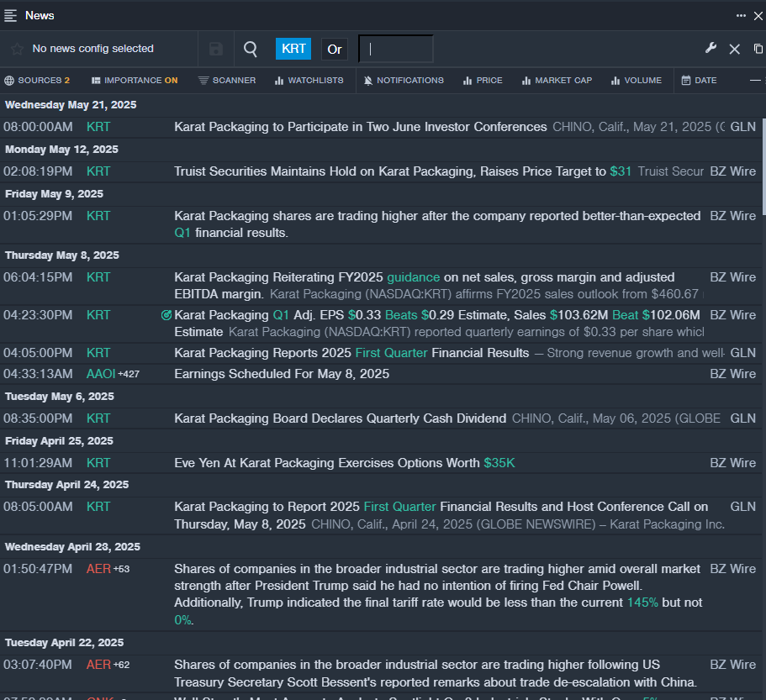
Task: Click the Friday April 25, 2025 date header
Action: (x=59, y=441)
